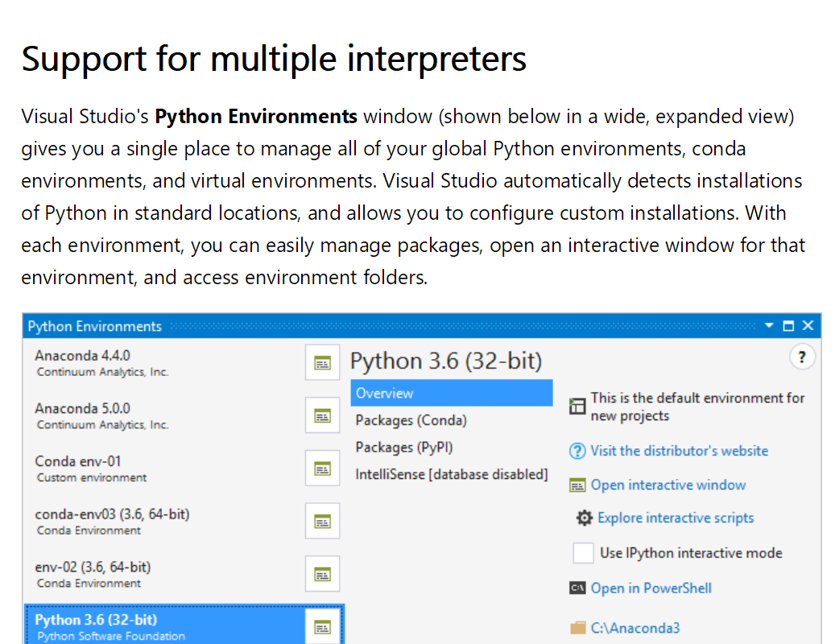Click the help question mark icon

coord(801,357)
